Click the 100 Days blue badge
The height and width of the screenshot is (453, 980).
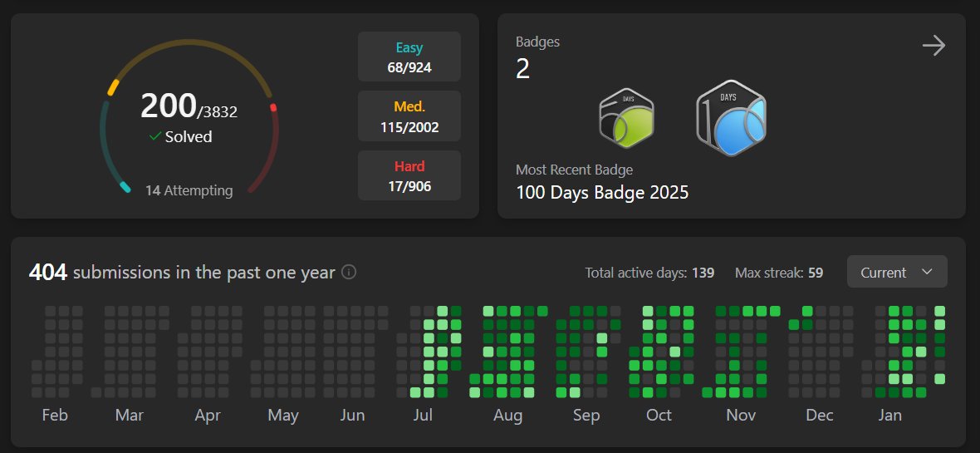731,118
